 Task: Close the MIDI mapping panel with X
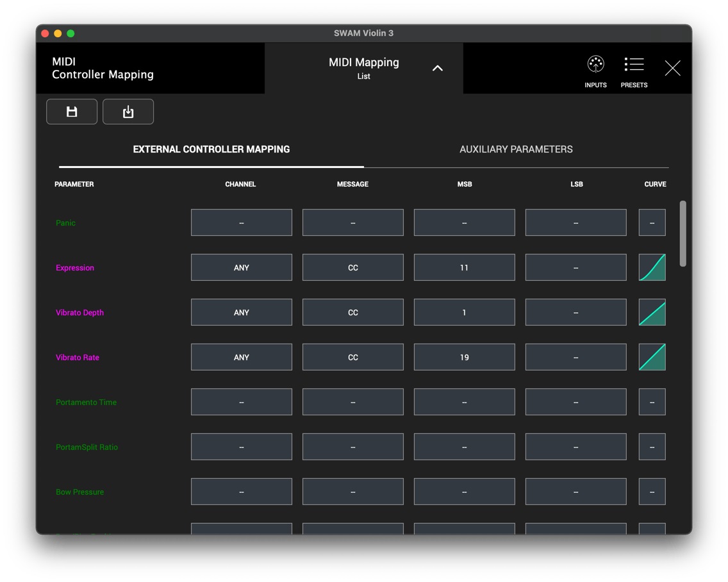tap(672, 69)
